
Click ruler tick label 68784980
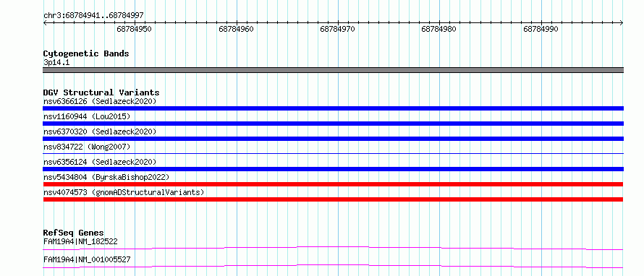(439, 29)
